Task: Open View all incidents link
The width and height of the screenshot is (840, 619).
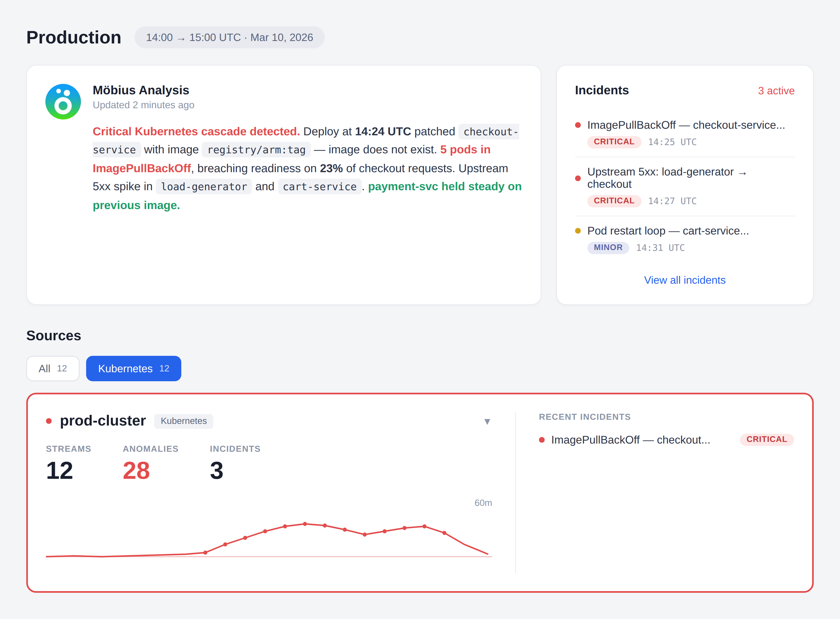Action: point(684,280)
